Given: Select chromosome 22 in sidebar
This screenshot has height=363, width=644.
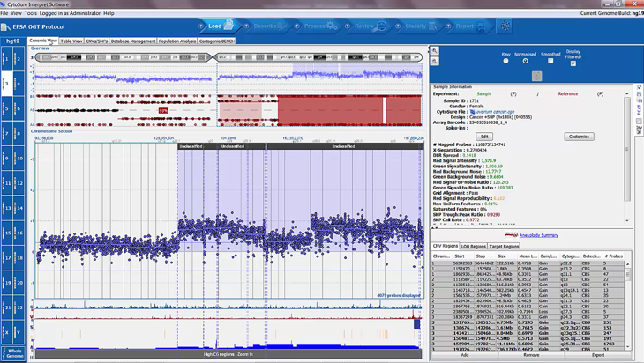Looking at the screenshot, I should coord(19,307).
